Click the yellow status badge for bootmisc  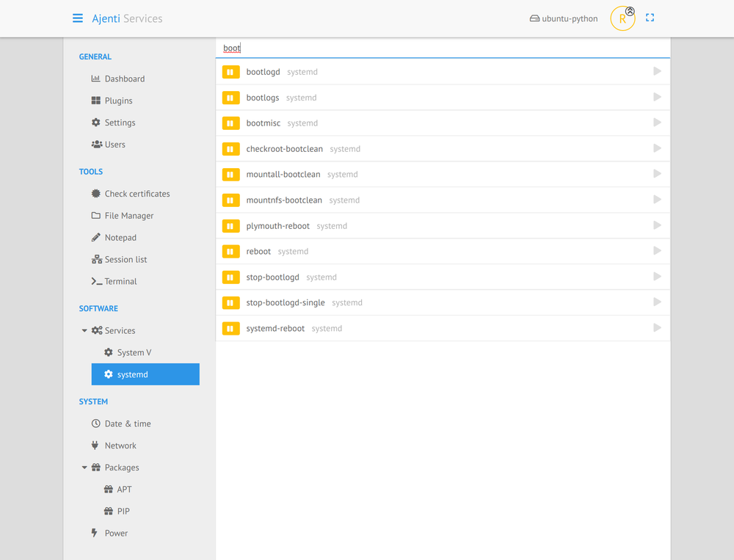tap(230, 123)
